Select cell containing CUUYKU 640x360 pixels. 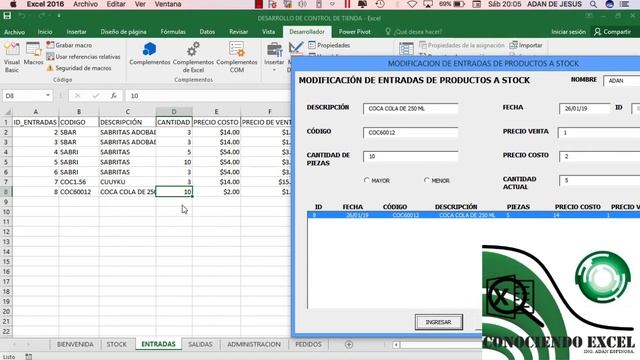(x=127, y=182)
